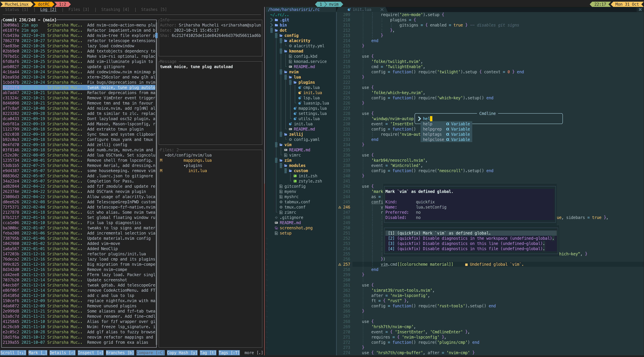Click the Details button in bottom bar

click(63, 353)
